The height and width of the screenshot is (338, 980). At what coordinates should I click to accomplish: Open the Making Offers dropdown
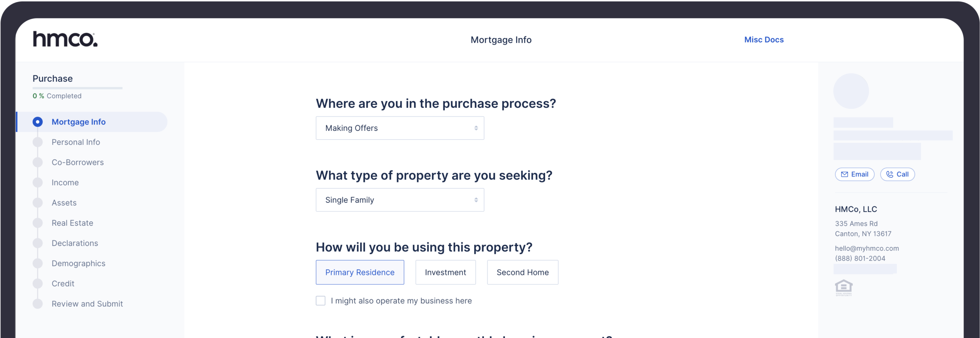(x=400, y=128)
